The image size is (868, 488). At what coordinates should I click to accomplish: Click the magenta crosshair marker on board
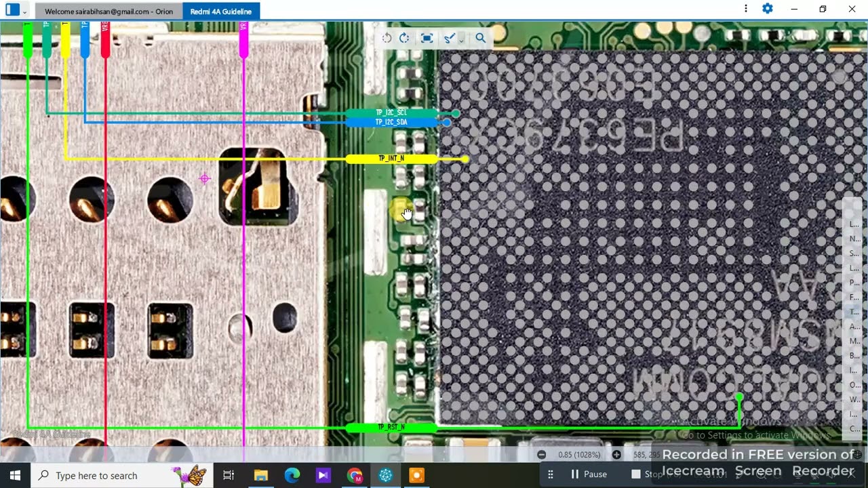(x=204, y=179)
